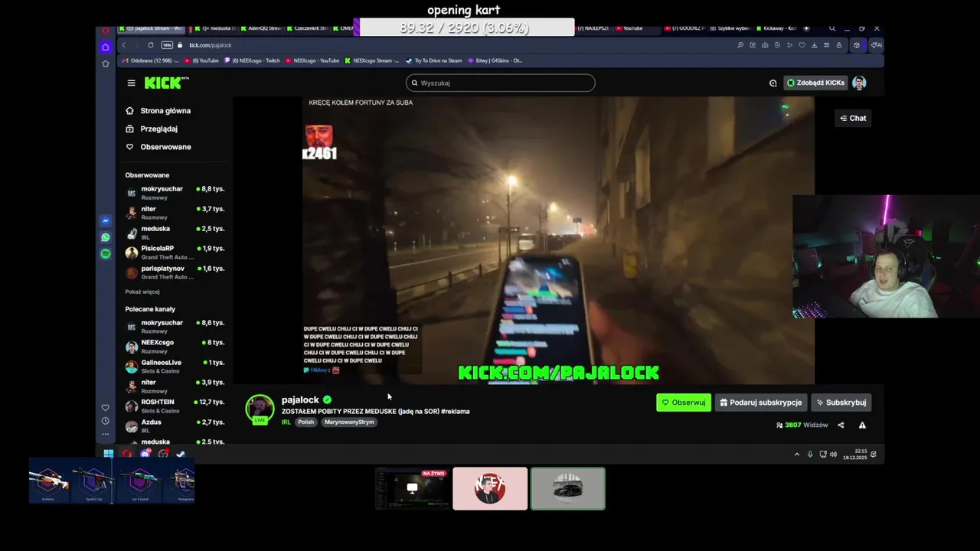Open browser sidebar history clock icon

click(x=106, y=421)
